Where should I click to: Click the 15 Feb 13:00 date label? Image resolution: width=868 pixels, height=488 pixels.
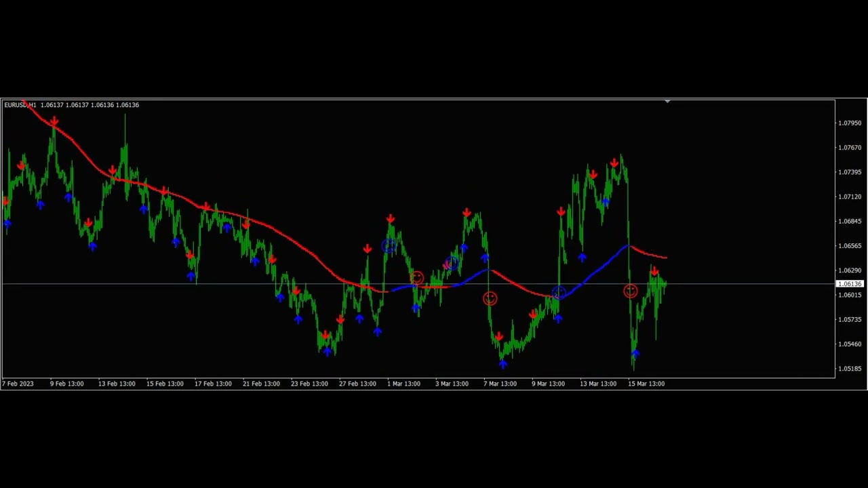pos(165,384)
